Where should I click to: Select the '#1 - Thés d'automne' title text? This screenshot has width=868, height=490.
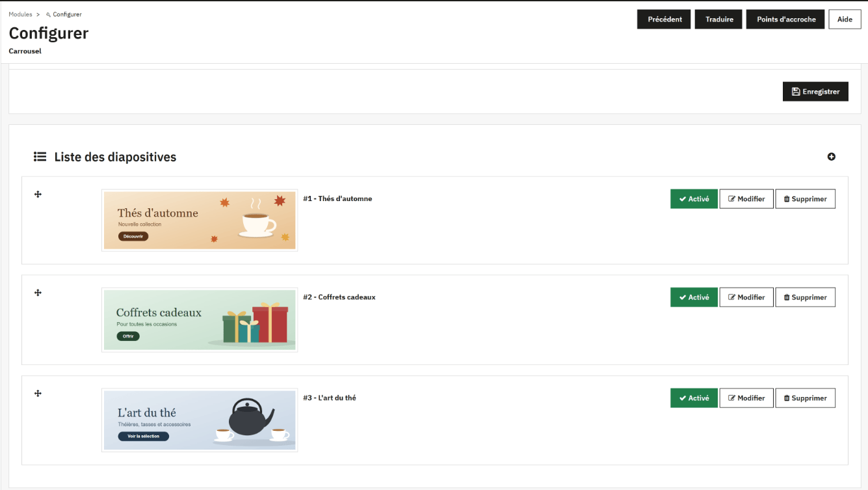[337, 198]
